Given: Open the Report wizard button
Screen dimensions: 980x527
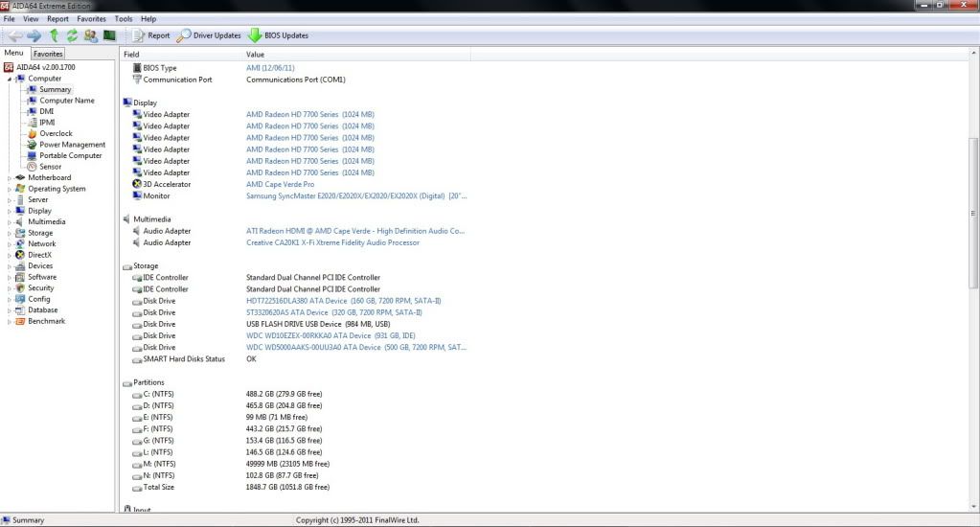Looking at the screenshot, I should (151, 35).
